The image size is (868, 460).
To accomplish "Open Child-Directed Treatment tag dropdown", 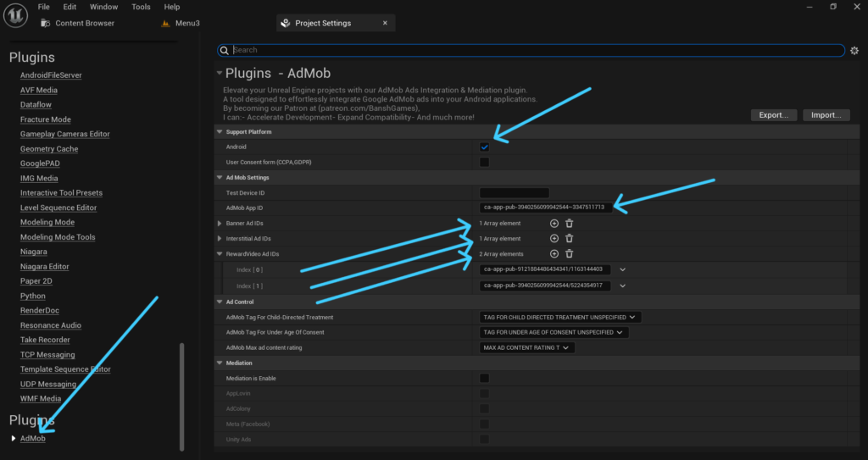I will (x=560, y=317).
